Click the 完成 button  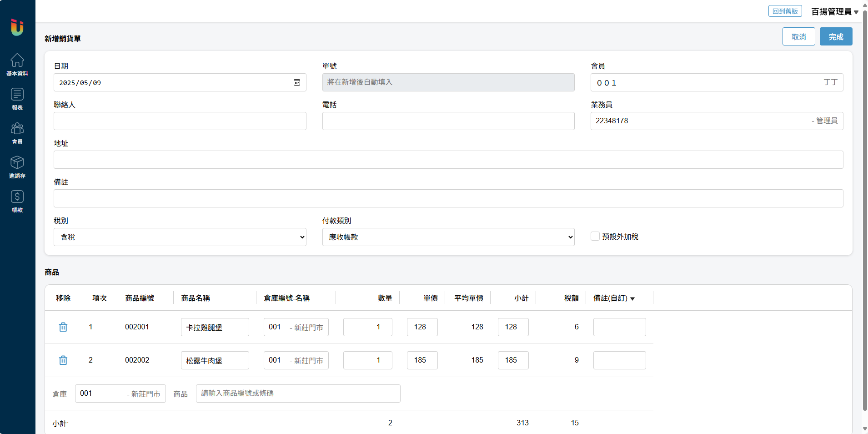836,36
